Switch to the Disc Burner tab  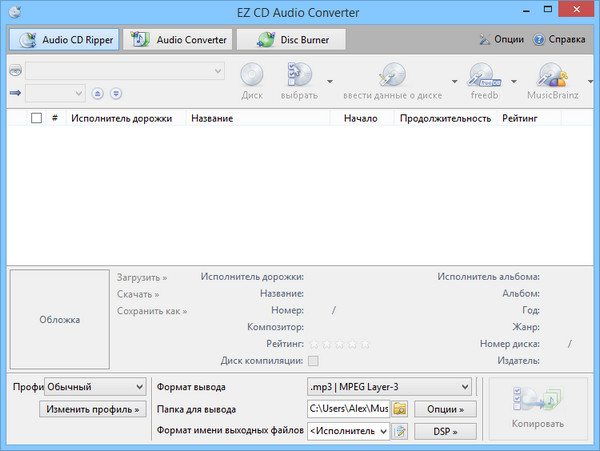click(290, 40)
